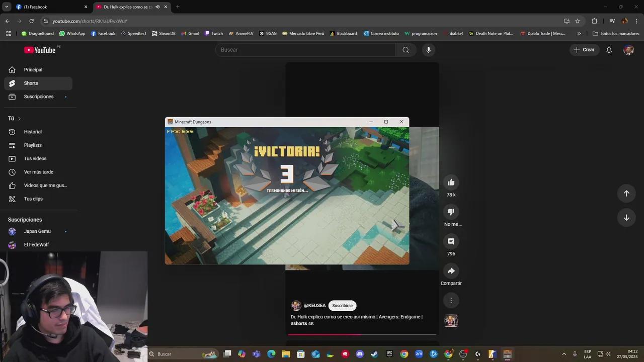The height and width of the screenshot is (362, 644).
Task: Open Historial in the sidebar
Action: tap(38, 132)
